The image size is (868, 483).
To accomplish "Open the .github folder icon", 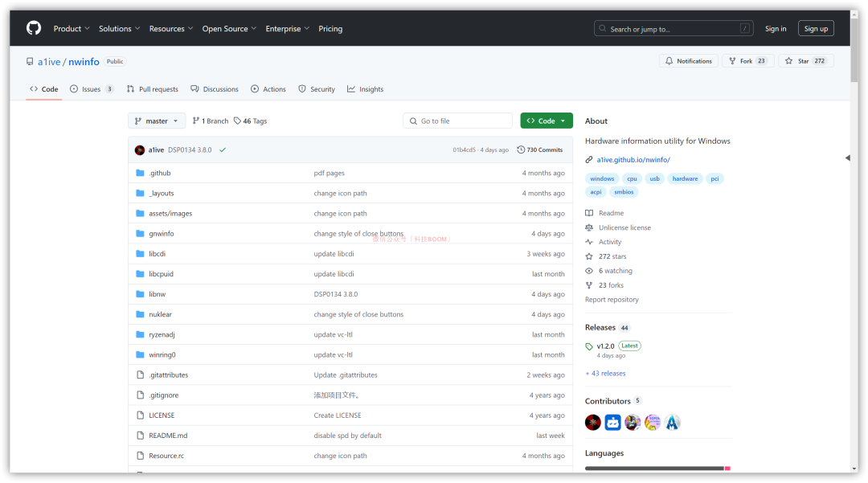I will tap(140, 173).
